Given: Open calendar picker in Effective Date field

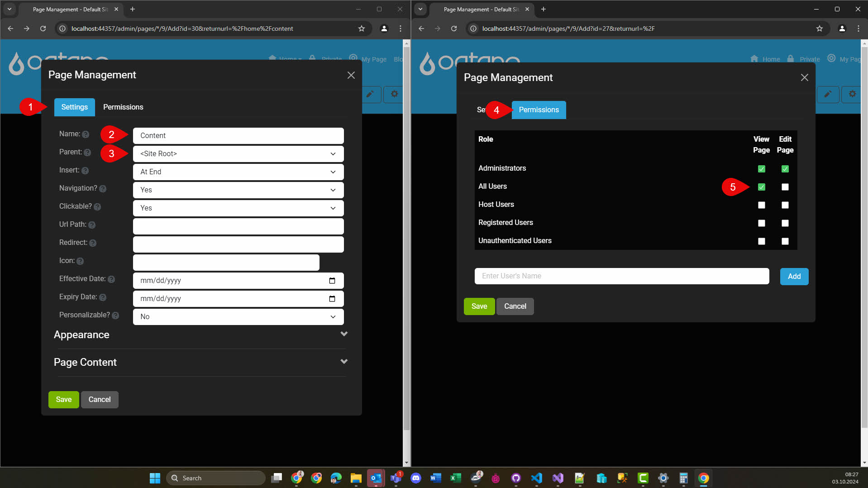Looking at the screenshot, I should [332, 281].
